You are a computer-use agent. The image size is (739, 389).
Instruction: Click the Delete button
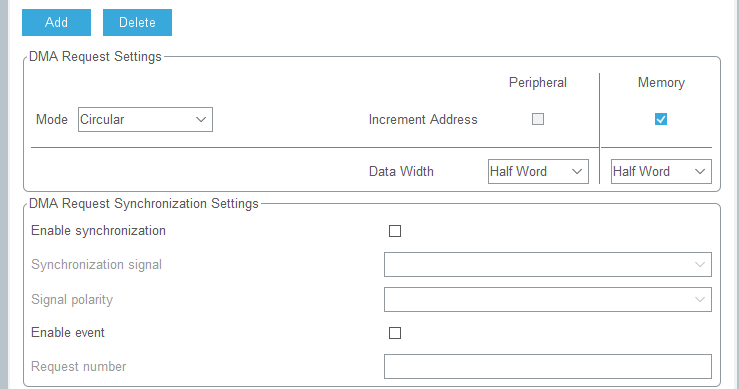137,22
